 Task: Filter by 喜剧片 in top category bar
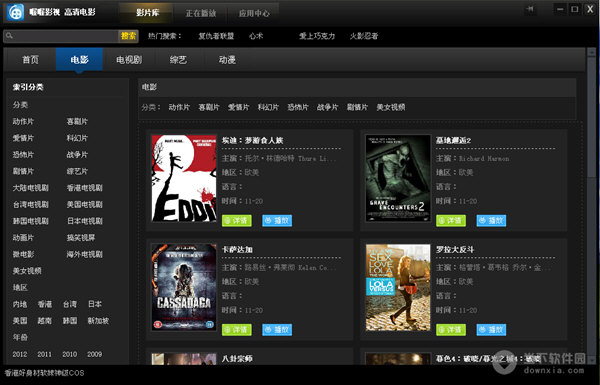[x=209, y=107]
